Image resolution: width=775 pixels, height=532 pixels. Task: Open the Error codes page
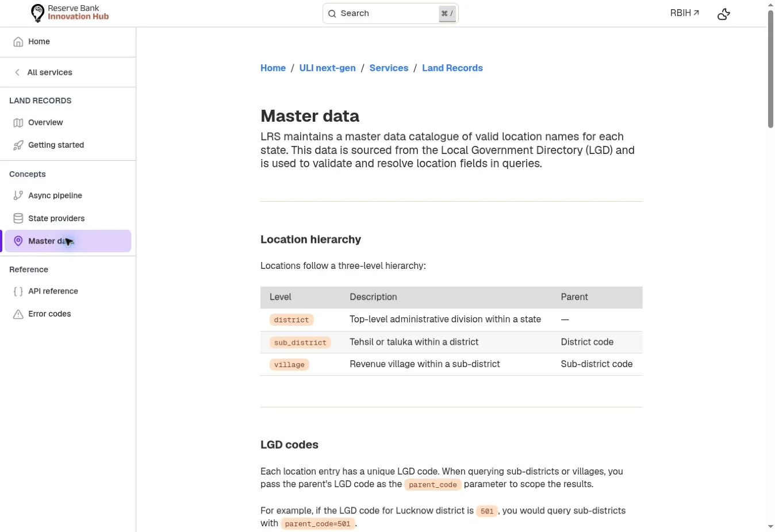coord(68,314)
